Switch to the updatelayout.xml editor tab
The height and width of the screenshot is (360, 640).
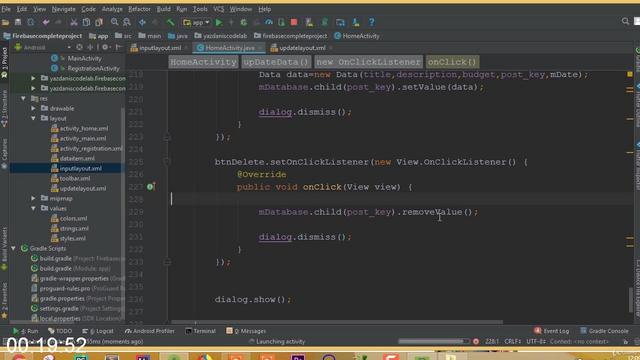click(302, 48)
